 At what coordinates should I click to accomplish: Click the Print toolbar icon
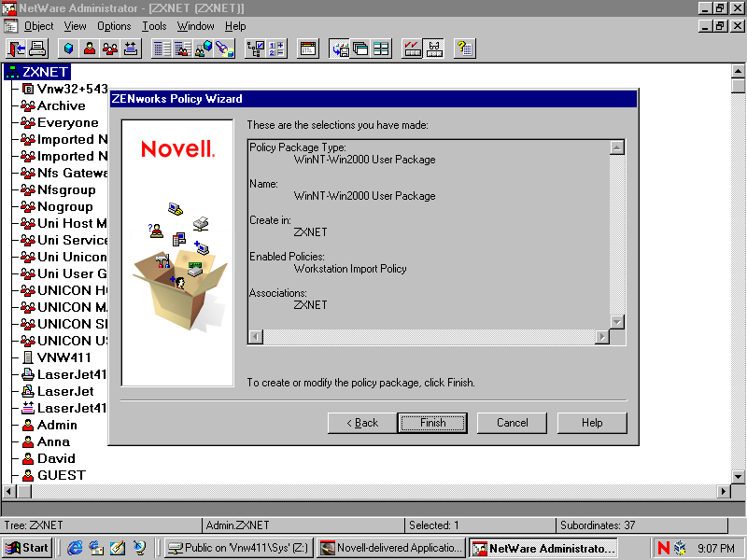(x=37, y=49)
